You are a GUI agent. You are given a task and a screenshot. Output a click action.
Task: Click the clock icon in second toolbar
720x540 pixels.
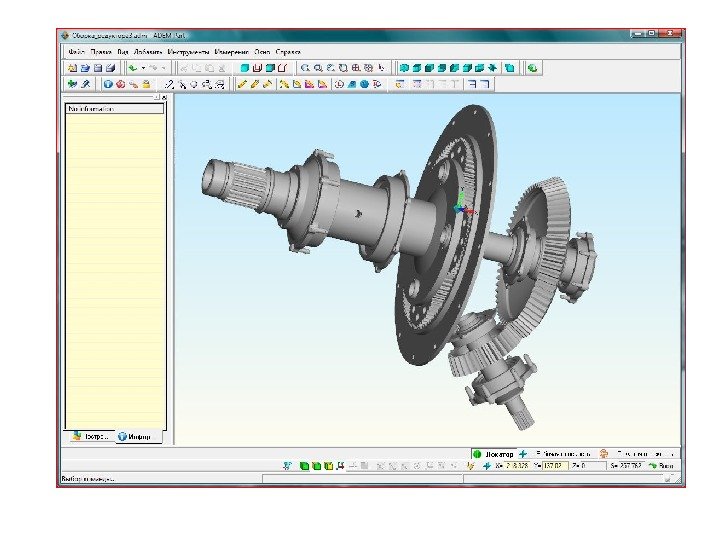point(339,84)
